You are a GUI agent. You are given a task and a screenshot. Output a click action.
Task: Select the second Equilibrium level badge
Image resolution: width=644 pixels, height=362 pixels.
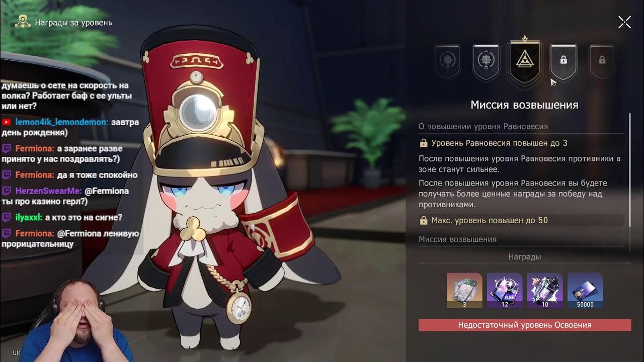pos(486,62)
